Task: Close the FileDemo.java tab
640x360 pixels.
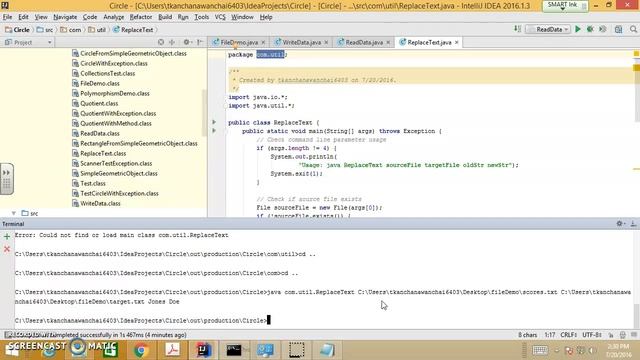Action: (x=263, y=42)
